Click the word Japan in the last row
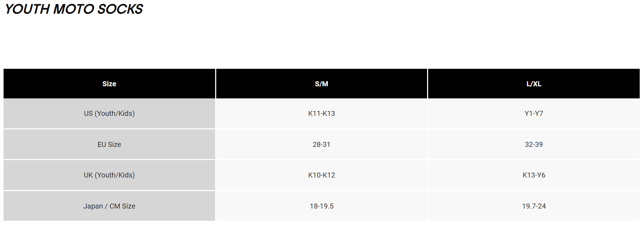 [x=93, y=206]
